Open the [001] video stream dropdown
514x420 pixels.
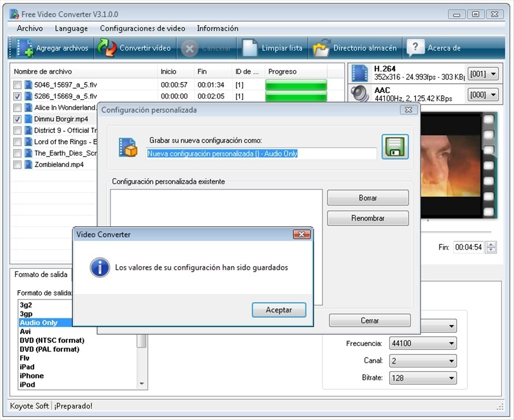(483, 74)
